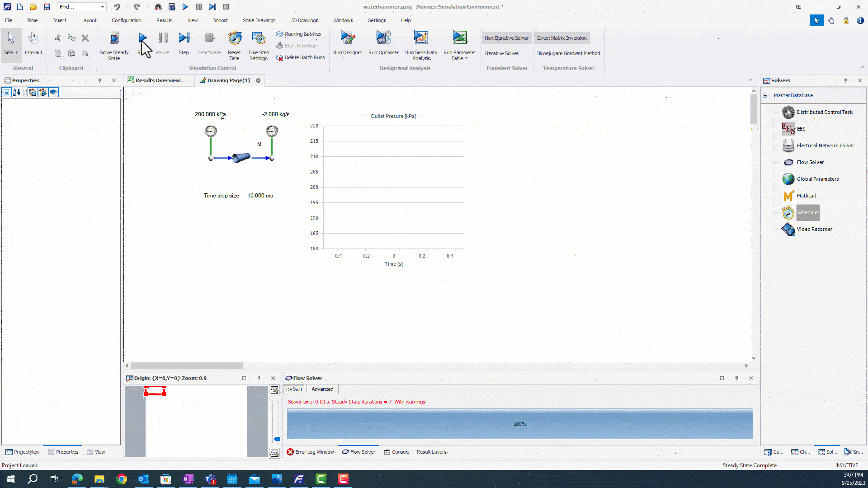
Task: Open the Error Log Window tab
Action: (x=310, y=452)
